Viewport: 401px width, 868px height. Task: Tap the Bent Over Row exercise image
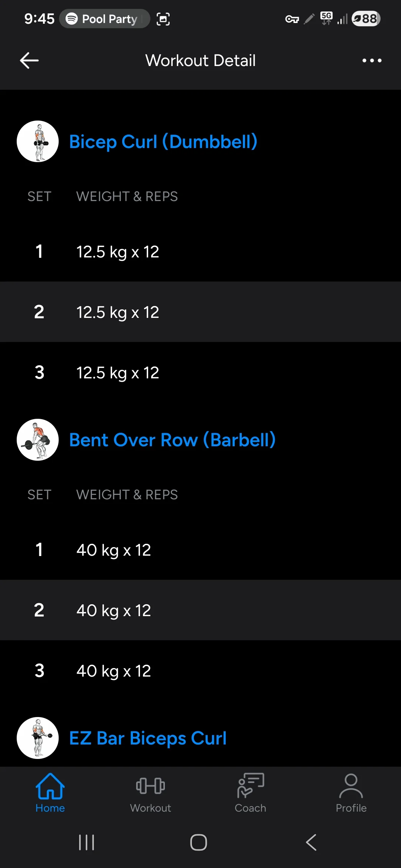(x=38, y=440)
